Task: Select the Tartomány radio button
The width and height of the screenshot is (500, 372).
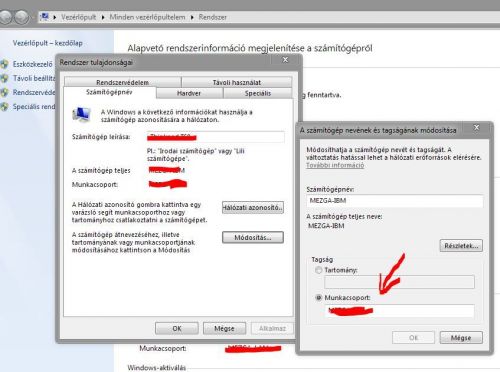Action: pos(318,270)
